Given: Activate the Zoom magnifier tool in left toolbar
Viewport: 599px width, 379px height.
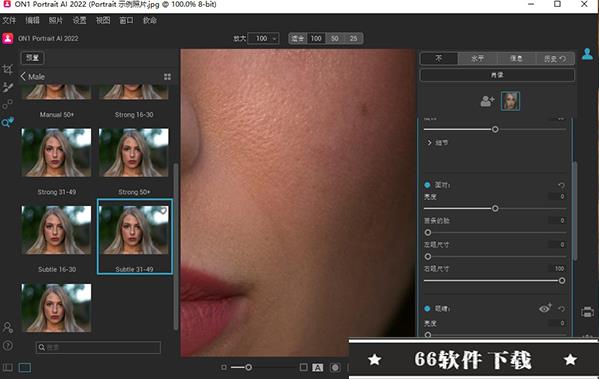Looking at the screenshot, I should click(x=8, y=122).
